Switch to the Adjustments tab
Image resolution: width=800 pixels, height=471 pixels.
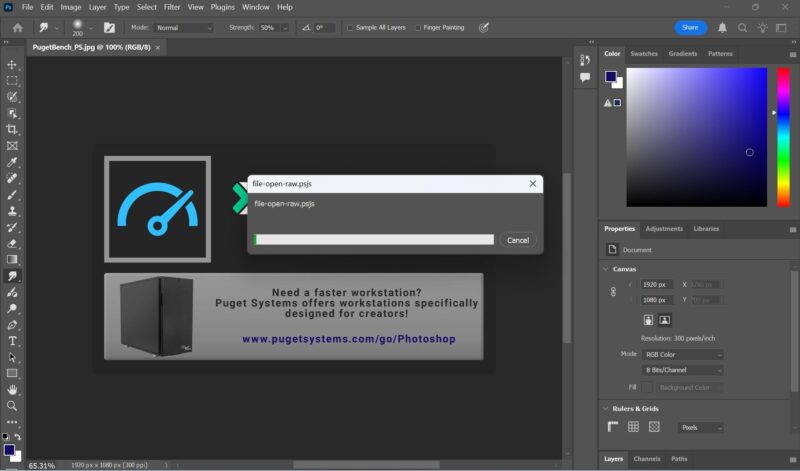pyautogui.click(x=664, y=229)
